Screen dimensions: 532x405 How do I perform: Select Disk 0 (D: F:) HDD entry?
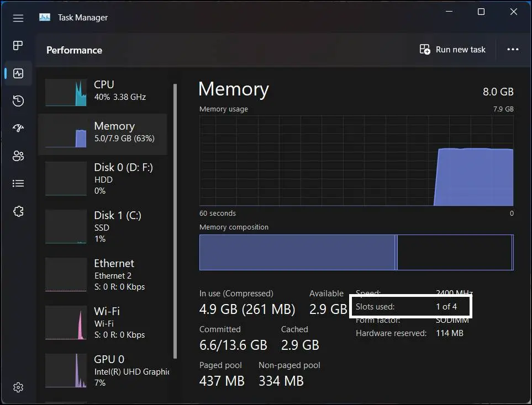pos(102,179)
